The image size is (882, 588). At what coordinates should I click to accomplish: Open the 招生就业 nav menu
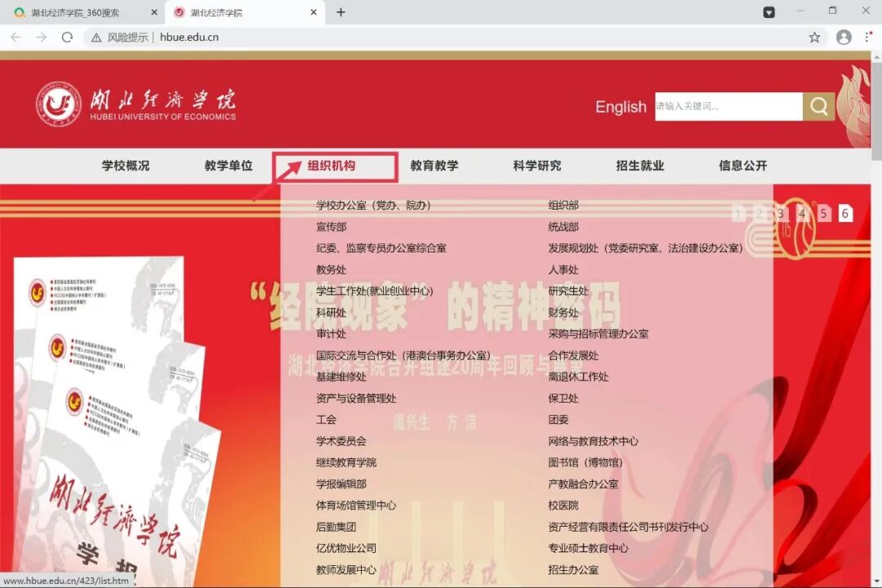pyautogui.click(x=640, y=166)
